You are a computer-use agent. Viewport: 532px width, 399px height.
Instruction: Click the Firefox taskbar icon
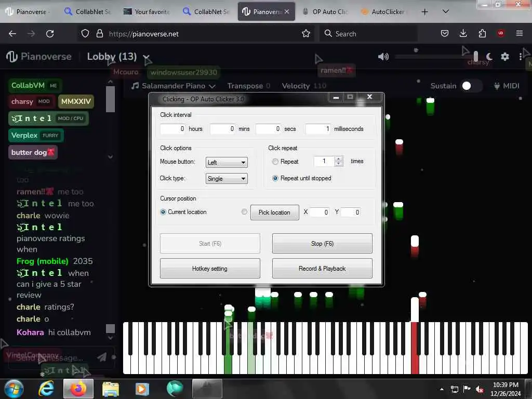[78, 389]
